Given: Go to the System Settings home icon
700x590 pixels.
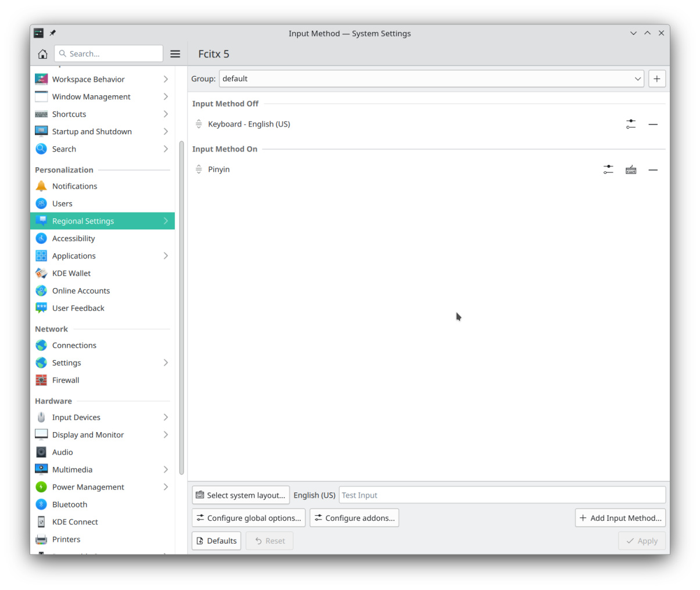Looking at the screenshot, I should (42, 53).
